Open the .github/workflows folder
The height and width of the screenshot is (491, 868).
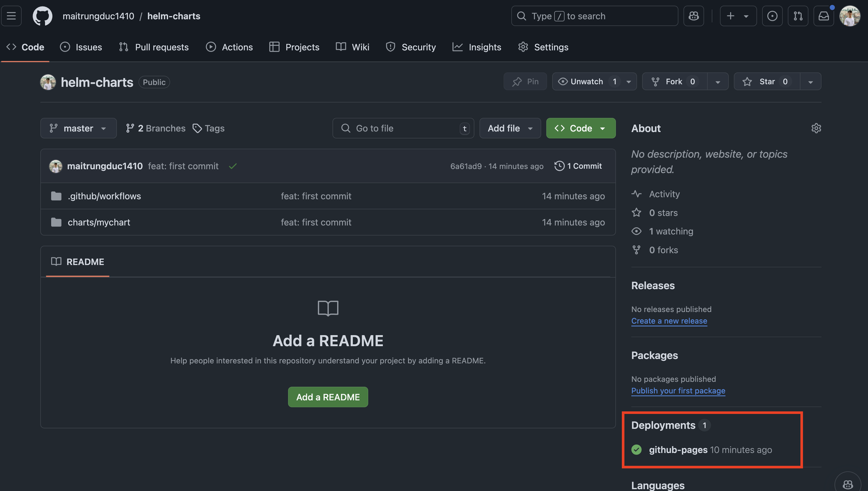[x=104, y=196]
